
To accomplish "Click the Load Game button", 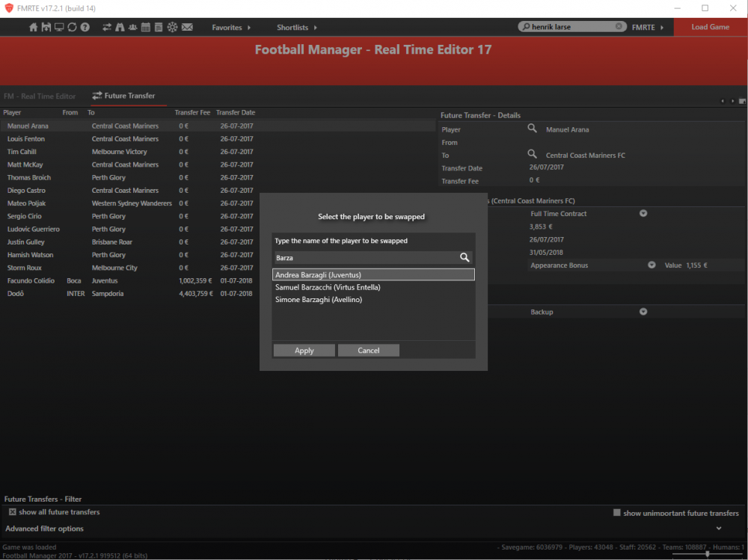I will 711,27.
